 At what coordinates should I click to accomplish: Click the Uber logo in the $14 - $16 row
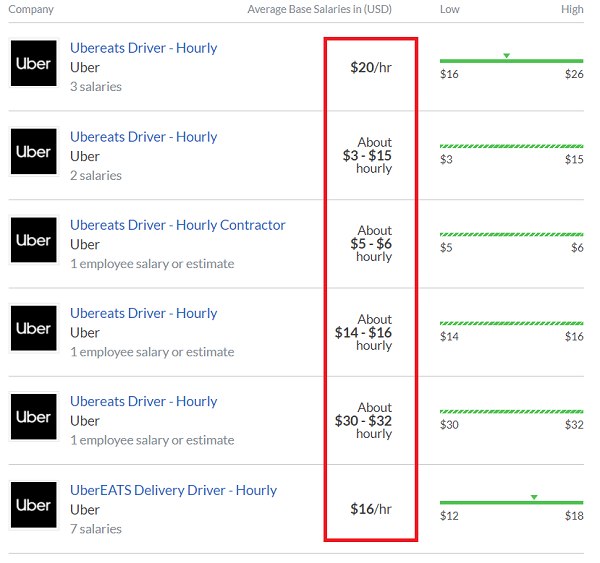pyautogui.click(x=34, y=328)
